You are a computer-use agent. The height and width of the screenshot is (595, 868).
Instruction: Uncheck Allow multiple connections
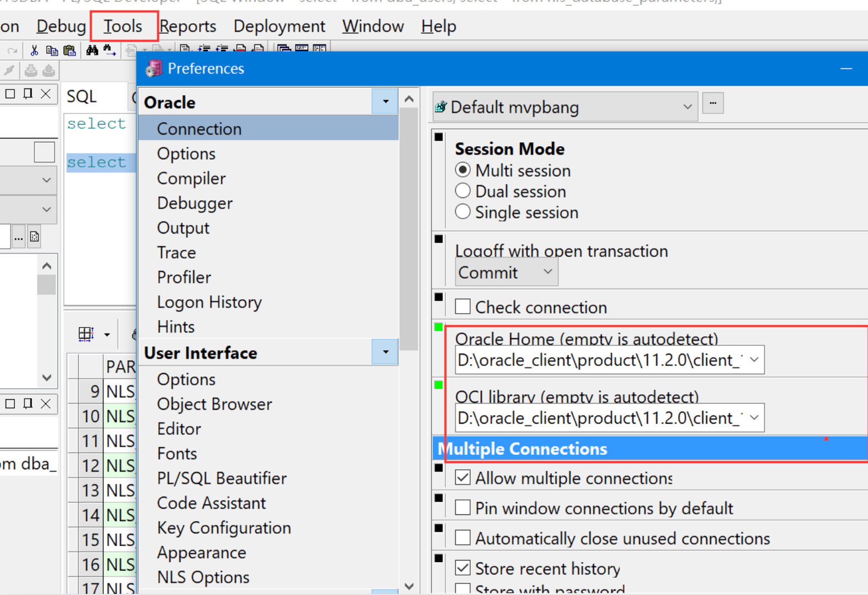coord(463,477)
